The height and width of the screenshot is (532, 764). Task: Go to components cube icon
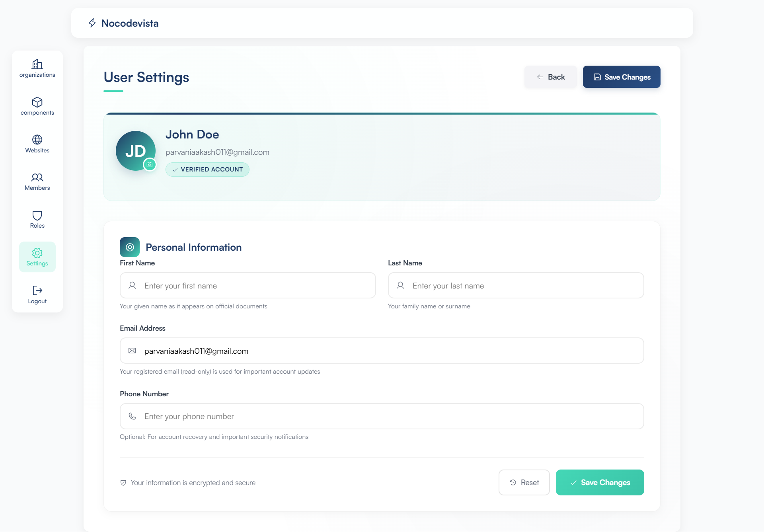[x=37, y=102]
